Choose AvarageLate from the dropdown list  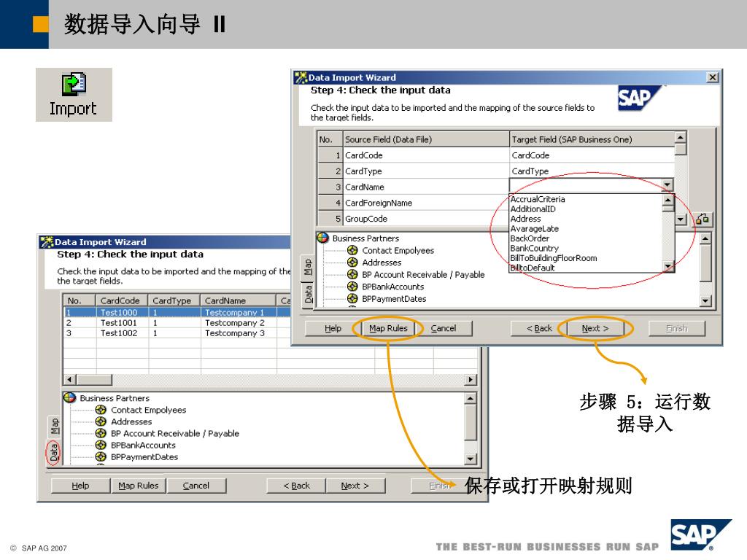point(534,228)
